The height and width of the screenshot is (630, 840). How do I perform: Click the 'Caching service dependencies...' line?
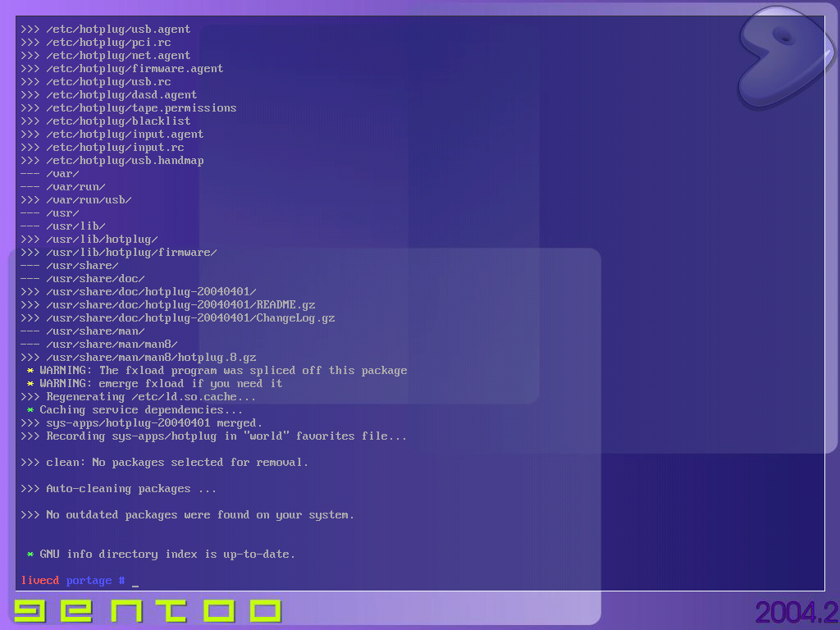pyautogui.click(x=135, y=410)
